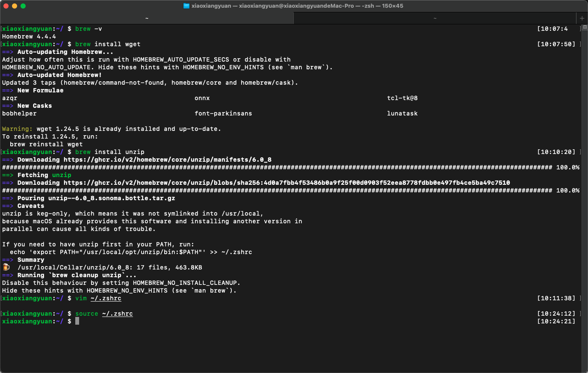Click 'Homebrew 4.4.4' version text
Image resolution: width=588 pixels, height=373 pixels.
coord(29,36)
